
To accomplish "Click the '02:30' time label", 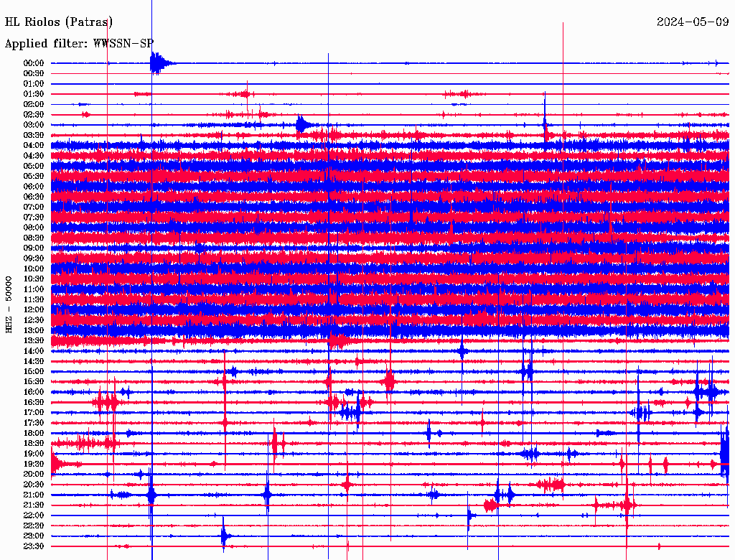I will 34,115.
